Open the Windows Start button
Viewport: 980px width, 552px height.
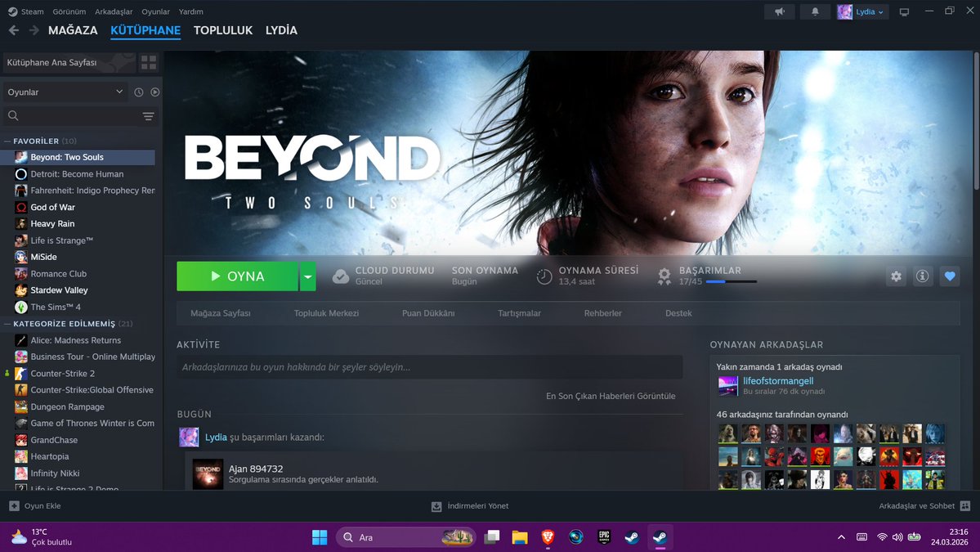tap(320, 537)
